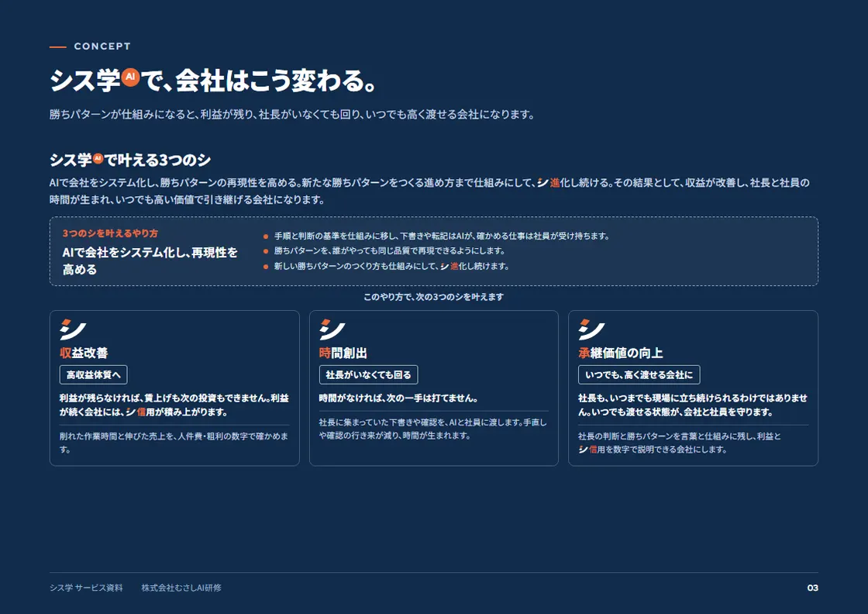Click the CONCEPT section label
The width and height of the screenshot is (868, 614).
point(102,47)
